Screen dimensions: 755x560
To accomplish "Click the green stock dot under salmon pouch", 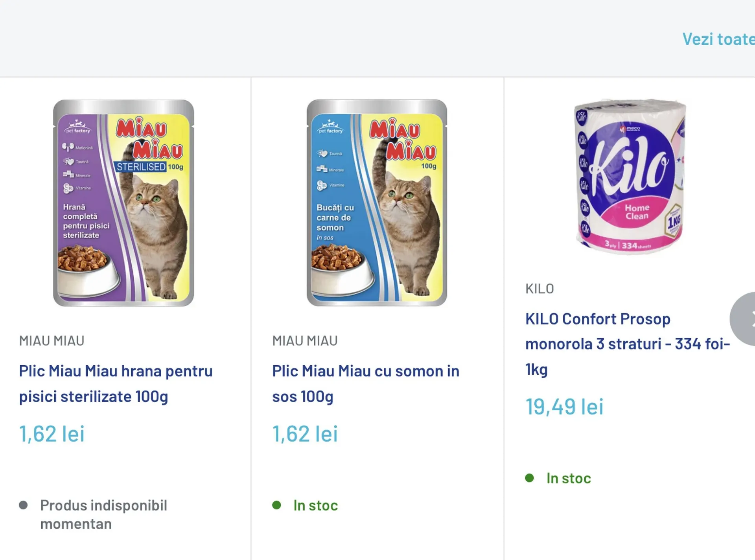I will click(277, 505).
